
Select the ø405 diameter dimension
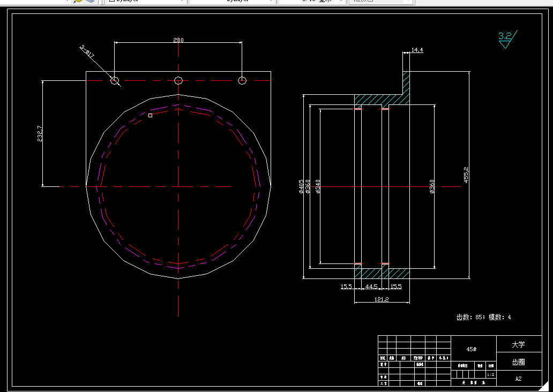point(301,186)
